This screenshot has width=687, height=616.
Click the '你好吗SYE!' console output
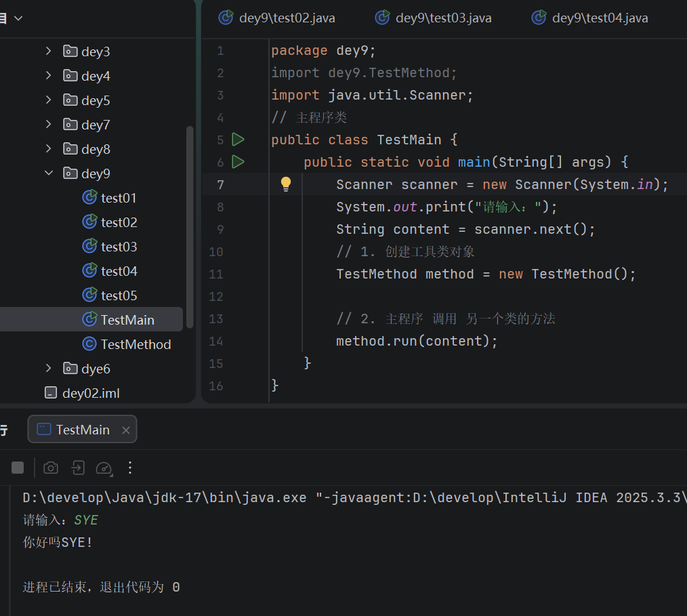point(58,542)
